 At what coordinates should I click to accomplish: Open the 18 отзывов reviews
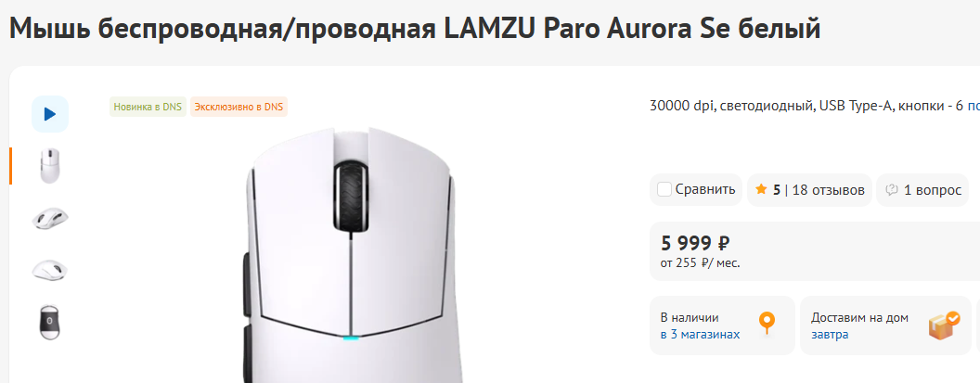tap(828, 190)
